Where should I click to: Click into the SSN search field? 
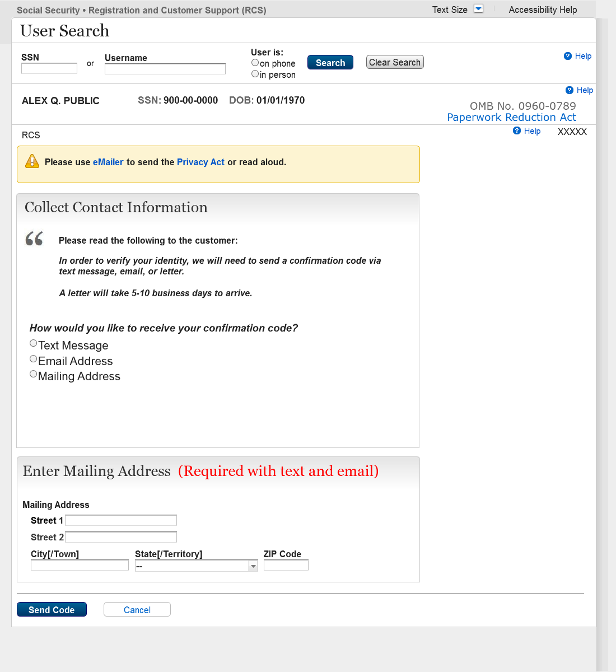(49, 68)
